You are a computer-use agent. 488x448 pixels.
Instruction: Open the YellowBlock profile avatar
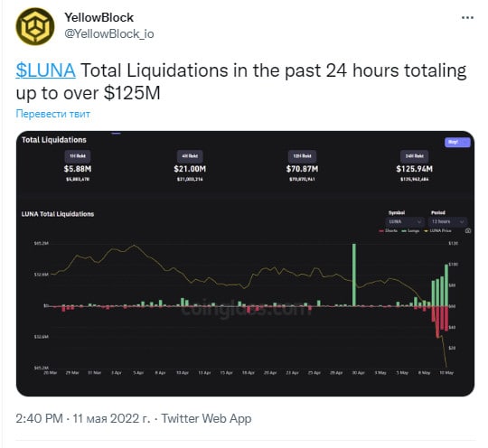pyautogui.click(x=35, y=26)
